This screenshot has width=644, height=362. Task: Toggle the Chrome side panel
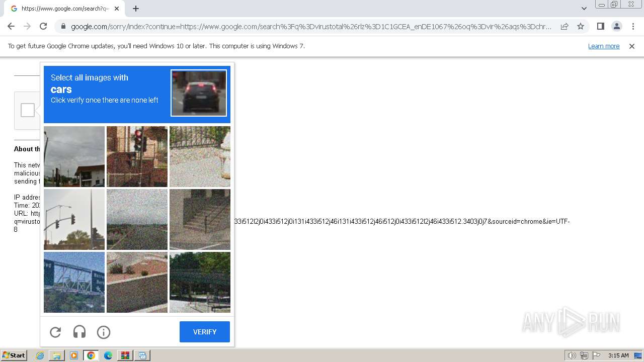point(600,26)
